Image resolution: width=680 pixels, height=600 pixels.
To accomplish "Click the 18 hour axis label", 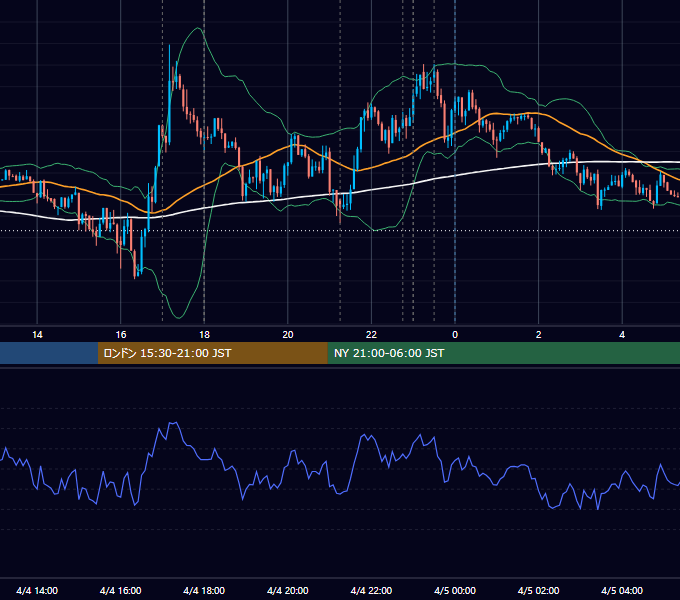I will coord(204,335).
